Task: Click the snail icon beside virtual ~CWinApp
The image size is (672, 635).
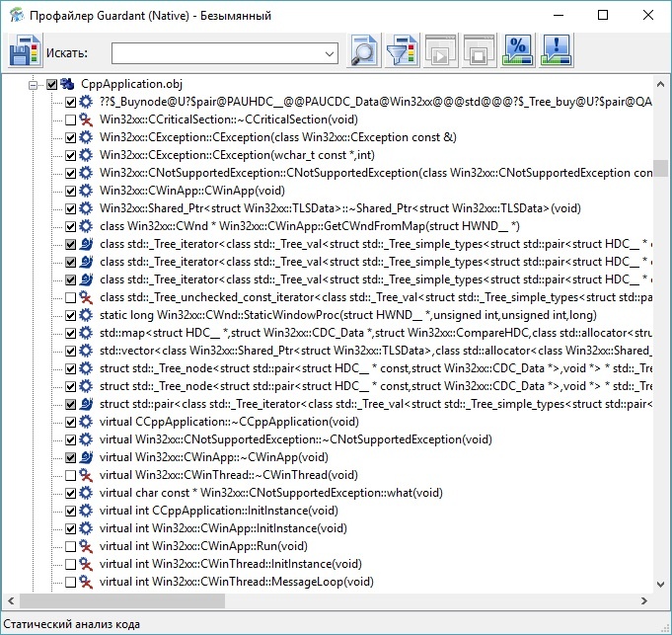Action: click(x=87, y=457)
